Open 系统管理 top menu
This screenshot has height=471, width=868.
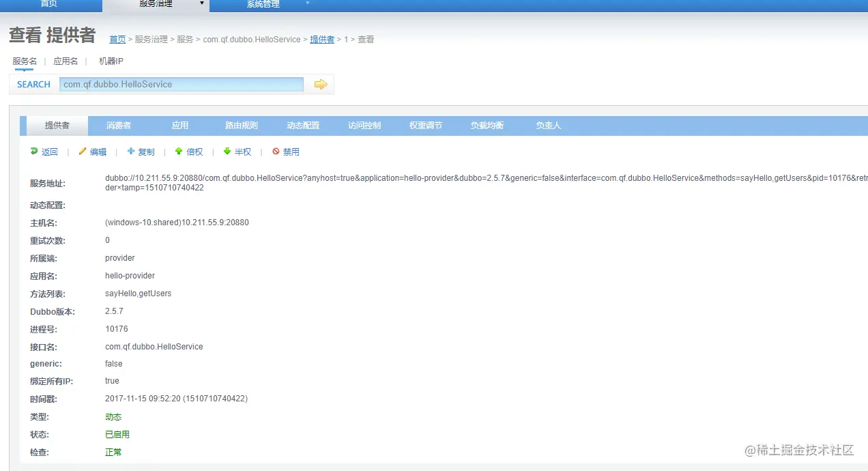[x=263, y=4]
